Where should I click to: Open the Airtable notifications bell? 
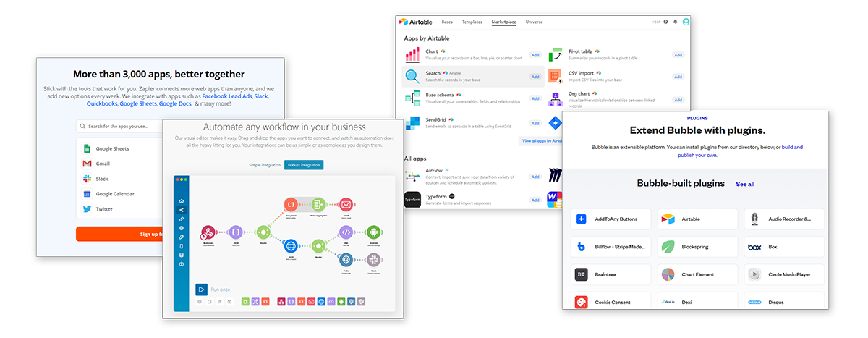pyautogui.click(x=676, y=22)
